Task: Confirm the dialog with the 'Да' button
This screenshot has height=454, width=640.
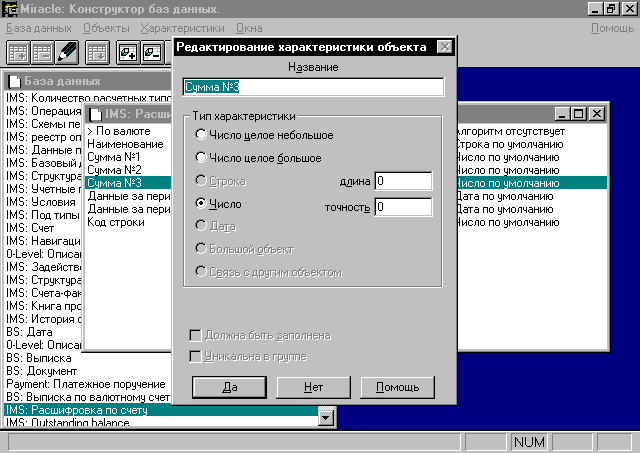Action: pos(229,387)
